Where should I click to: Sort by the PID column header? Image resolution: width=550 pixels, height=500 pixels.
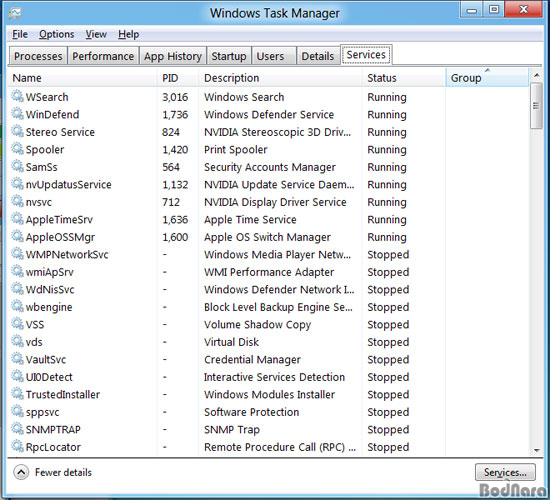pyautogui.click(x=178, y=78)
